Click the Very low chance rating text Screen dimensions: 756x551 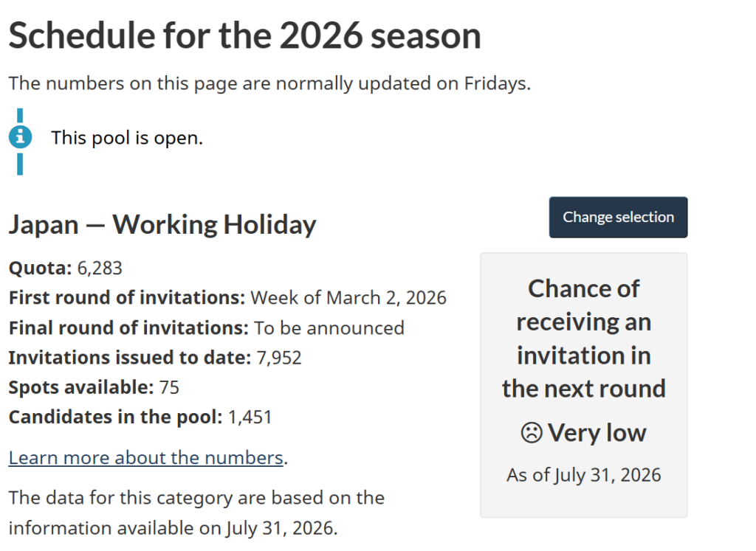[597, 432]
